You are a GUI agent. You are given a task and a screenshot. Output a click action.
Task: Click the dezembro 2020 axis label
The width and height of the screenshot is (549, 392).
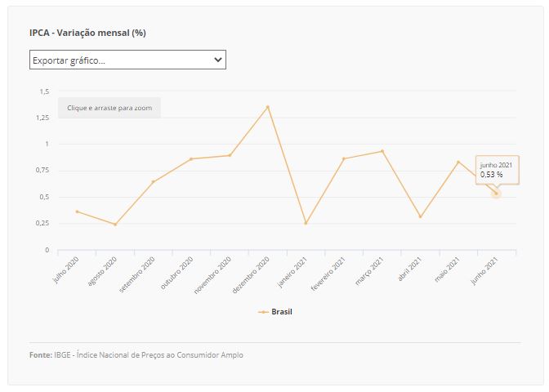click(251, 275)
